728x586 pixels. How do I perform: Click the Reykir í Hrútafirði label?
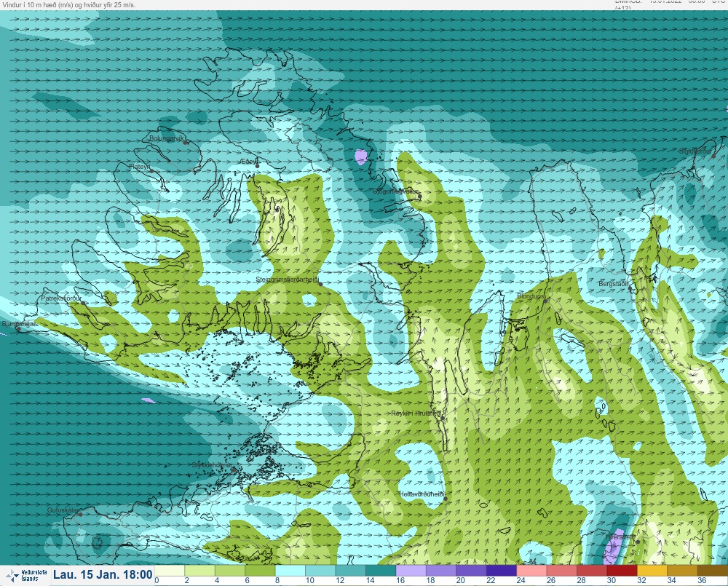[416, 413]
